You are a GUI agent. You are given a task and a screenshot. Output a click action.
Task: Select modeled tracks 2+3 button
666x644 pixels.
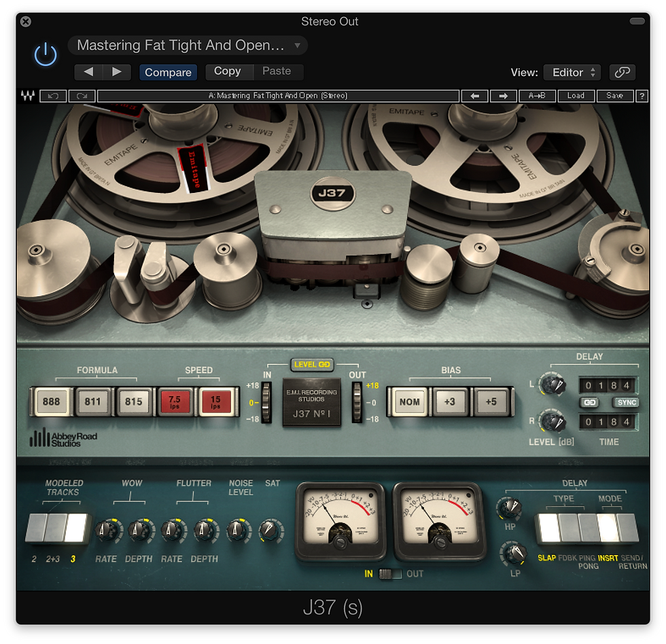56,528
